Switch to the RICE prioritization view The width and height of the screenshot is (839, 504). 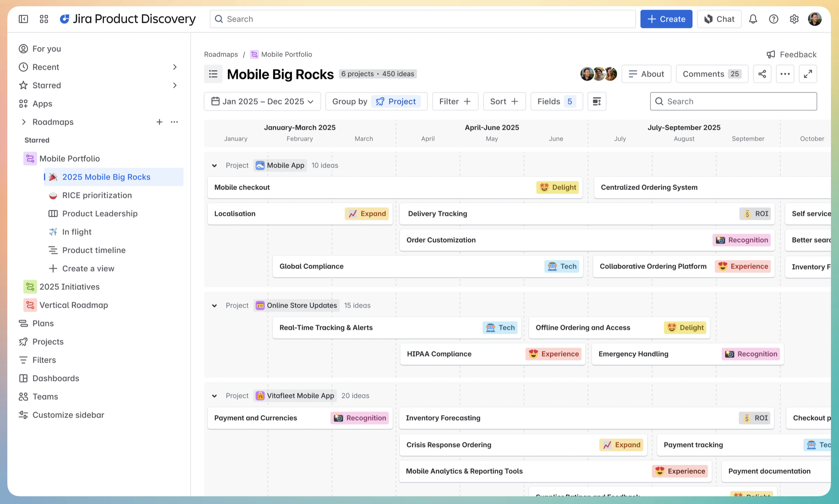coord(97,195)
